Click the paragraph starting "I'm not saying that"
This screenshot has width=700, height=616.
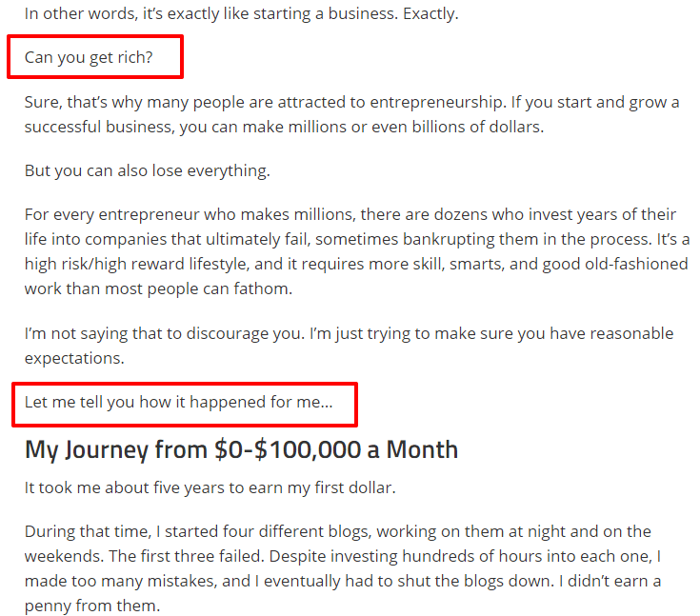click(350, 346)
